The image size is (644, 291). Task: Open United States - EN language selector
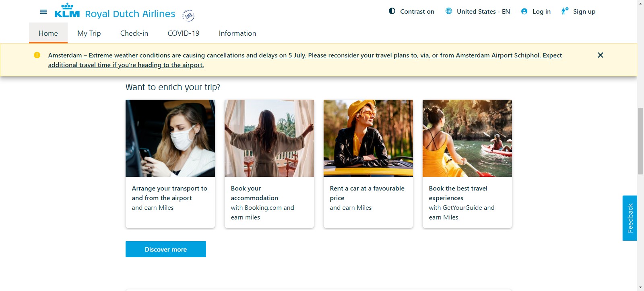click(x=478, y=11)
